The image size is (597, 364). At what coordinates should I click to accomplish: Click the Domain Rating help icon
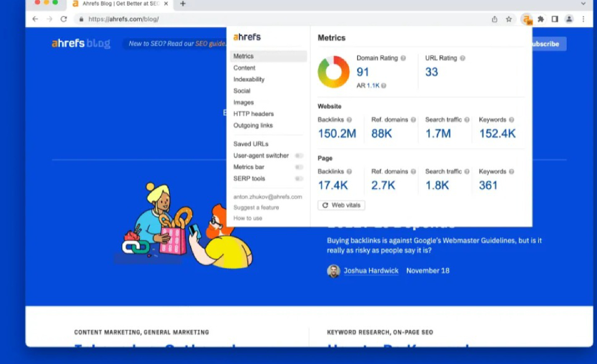(403, 58)
